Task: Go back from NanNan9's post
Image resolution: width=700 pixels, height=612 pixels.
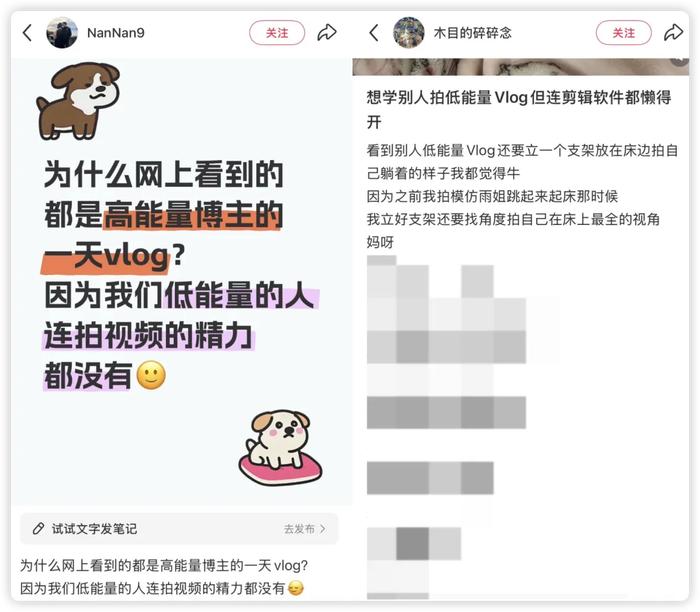Action: [x=27, y=33]
